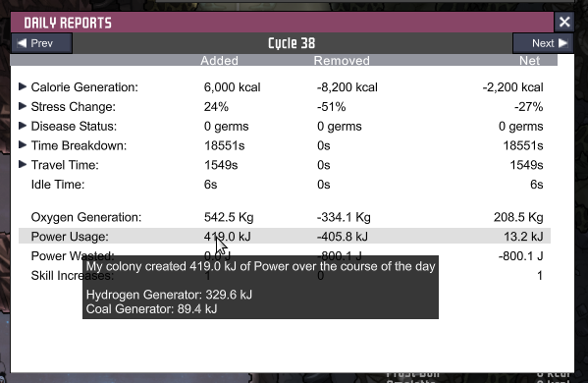Click the Time Breakdown label
This screenshot has width=588, height=383.
point(79,145)
